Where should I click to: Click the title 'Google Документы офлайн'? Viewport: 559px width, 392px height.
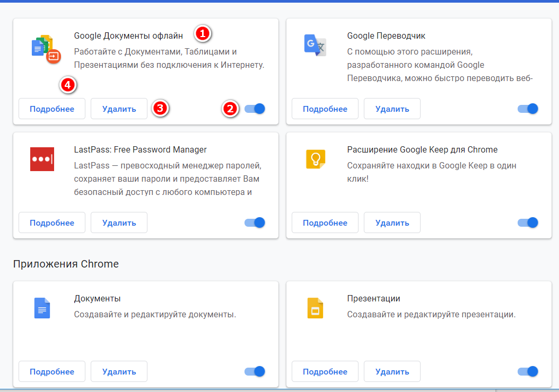click(x=128, y=36)
